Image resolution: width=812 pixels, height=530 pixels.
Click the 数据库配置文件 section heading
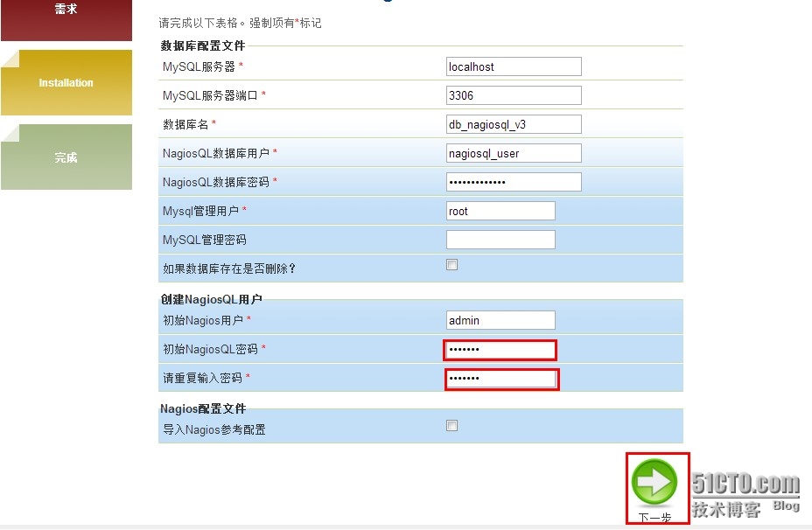[202, 45]
